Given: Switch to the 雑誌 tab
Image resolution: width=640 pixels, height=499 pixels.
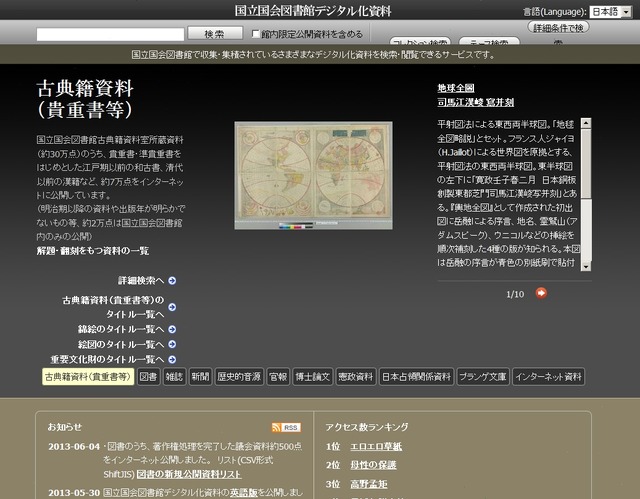Looking at the screenshot, I should click(x=174, y=377).
